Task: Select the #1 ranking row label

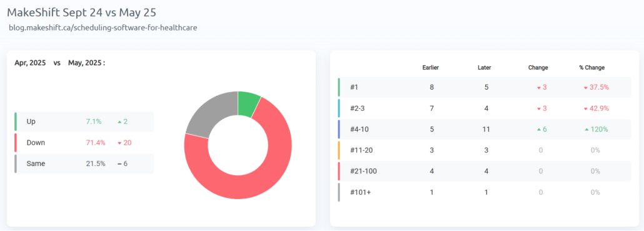Action: tap(355, 87)
